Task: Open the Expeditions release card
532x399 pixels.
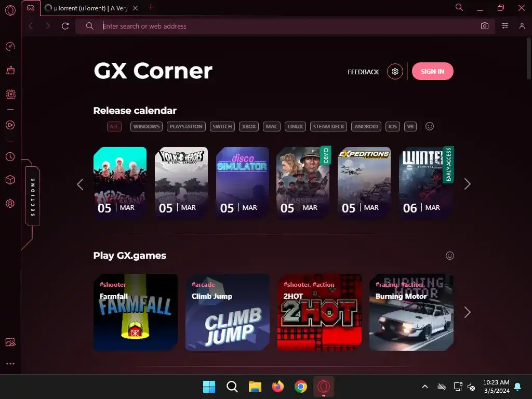Action: [x=364, y=182]
